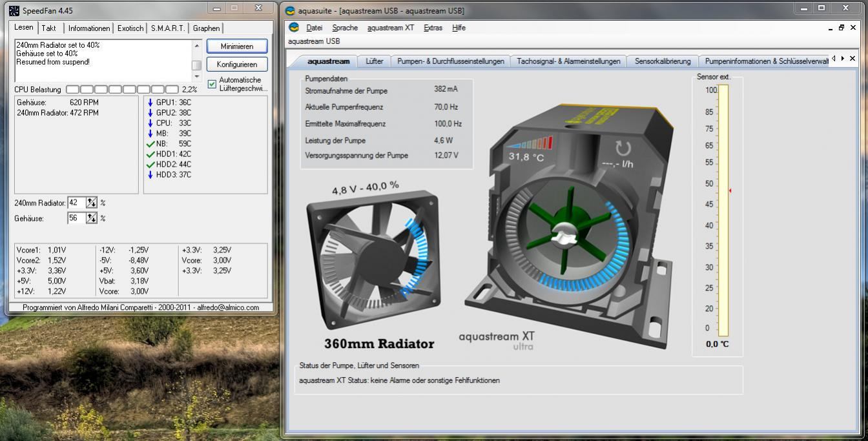Click the SpeedFan title bar icon
868x441 pixels.
tap(14, 10)
